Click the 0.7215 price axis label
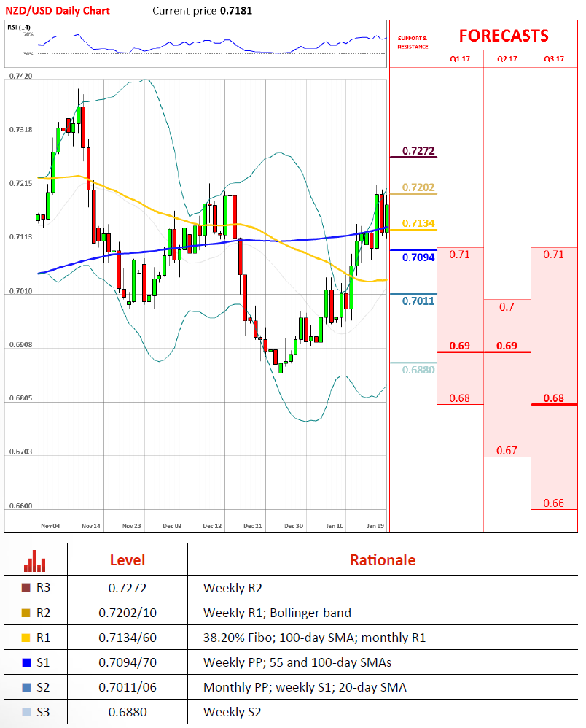The image size is (586, 728). (x=21, y=183)
